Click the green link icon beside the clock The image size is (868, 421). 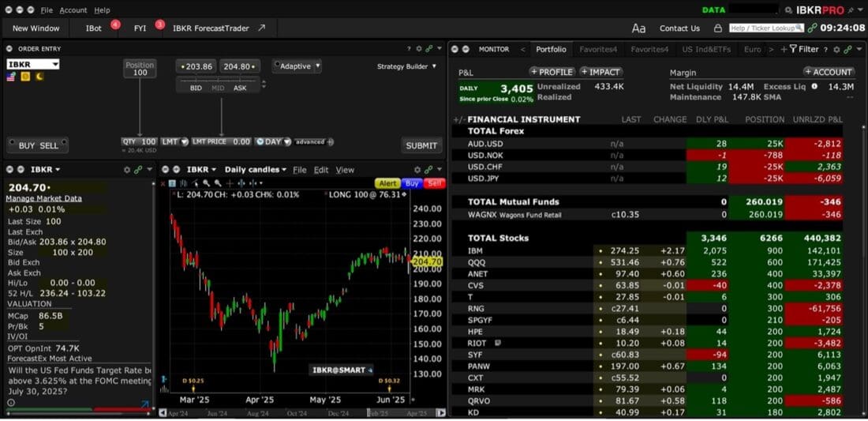pos(812,28)
